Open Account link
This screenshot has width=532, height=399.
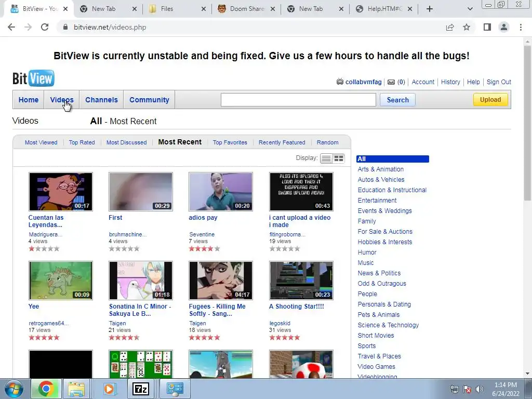pyautogui.click(x=423, y=82)
